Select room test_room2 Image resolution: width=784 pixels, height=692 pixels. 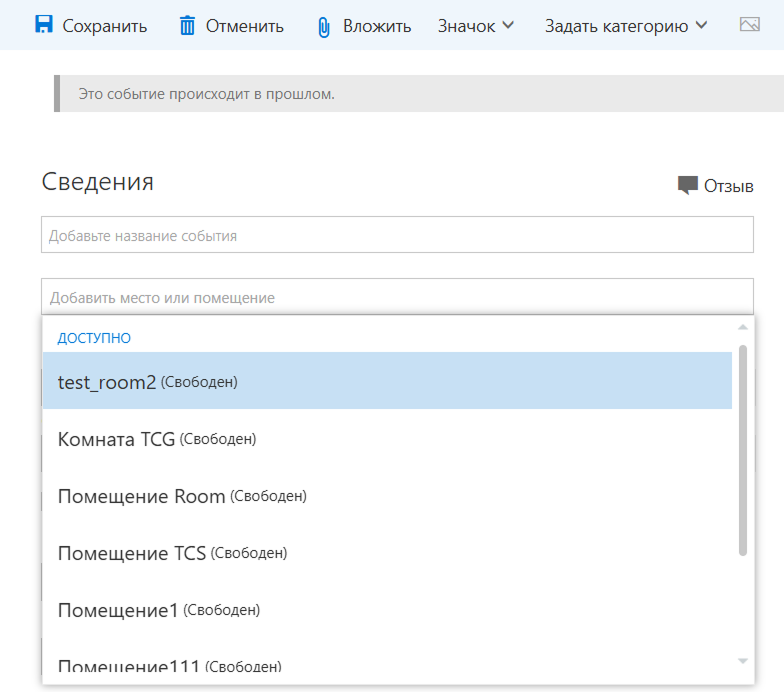[x=387, y=380]
